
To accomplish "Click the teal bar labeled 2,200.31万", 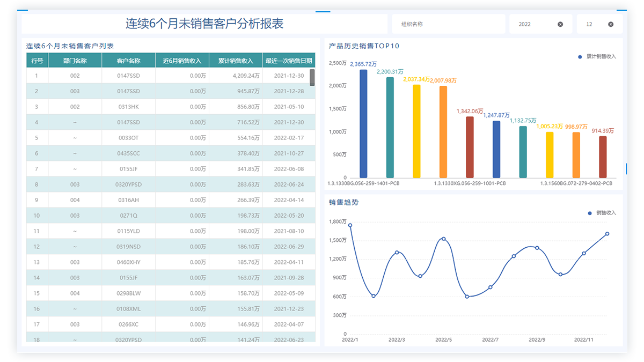I will (390, 128).
